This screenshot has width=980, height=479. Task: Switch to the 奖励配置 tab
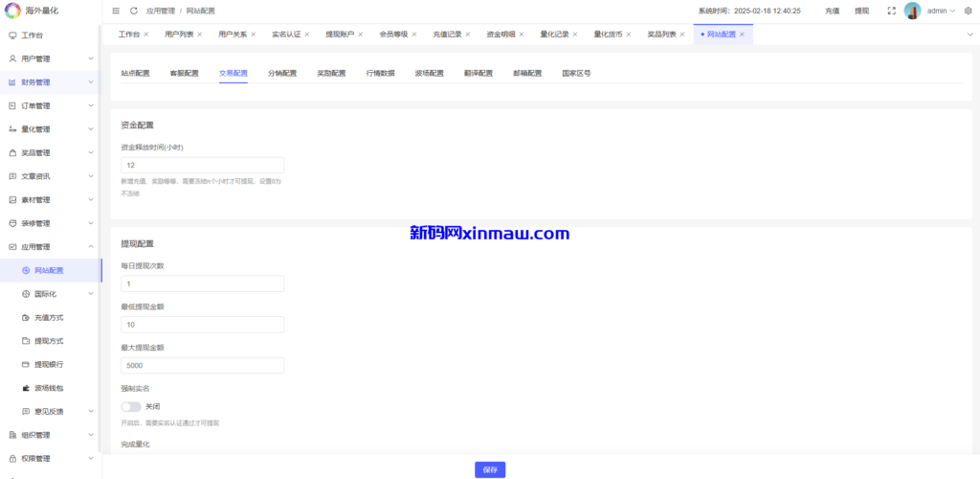coord(331,73)
